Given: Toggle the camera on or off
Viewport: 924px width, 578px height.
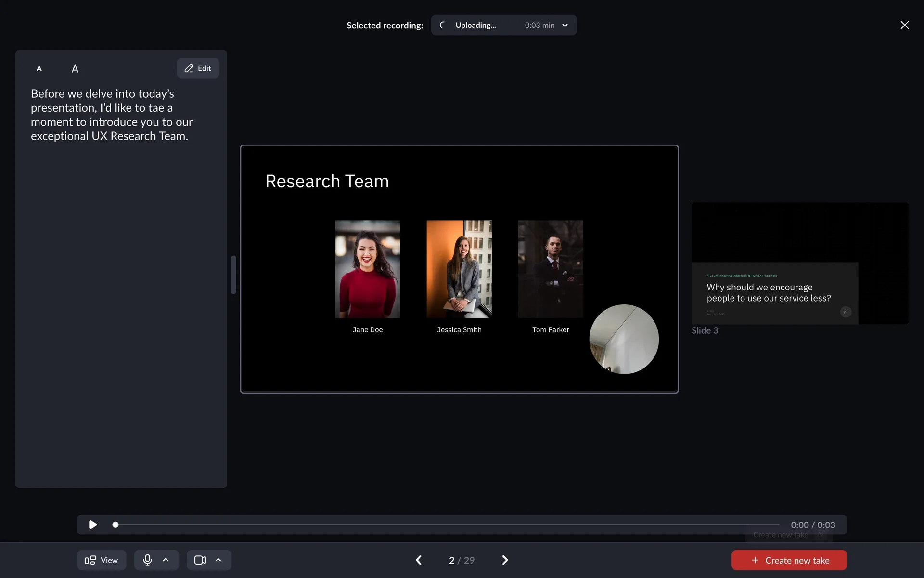Looking at the screenshot, I should [x=200, y=560].
